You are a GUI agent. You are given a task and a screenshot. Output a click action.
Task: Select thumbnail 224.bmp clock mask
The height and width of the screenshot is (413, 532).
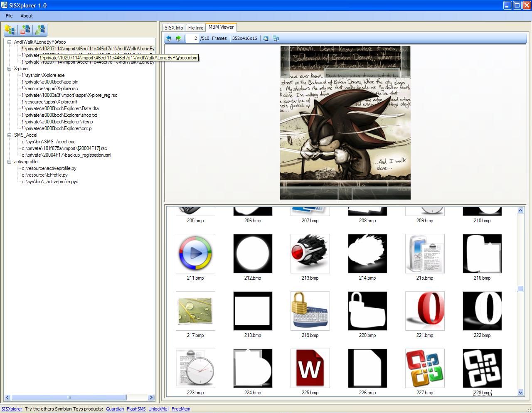[253, 368]
